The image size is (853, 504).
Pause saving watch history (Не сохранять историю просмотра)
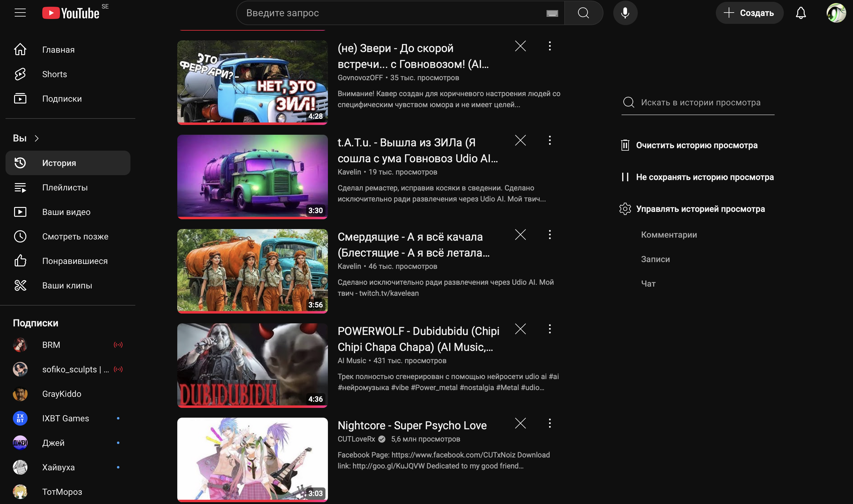(x=705, y=177)
